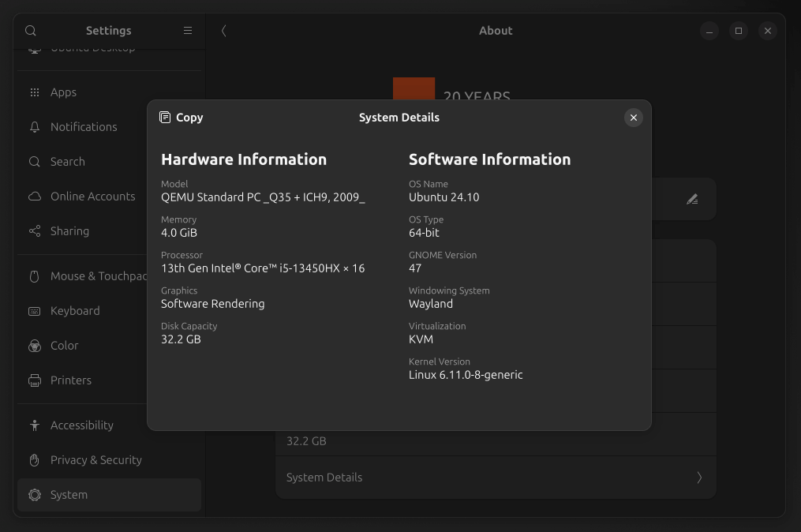Switch to the Search settings section

point(35,161)
